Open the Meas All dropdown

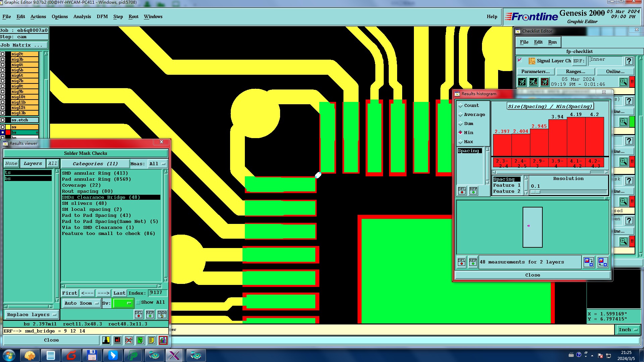coord(158,164)
